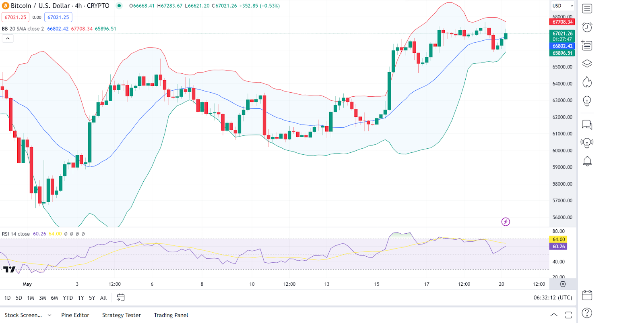Click the 65000.00 price axis label
The image size is (644, 326).
(562, 67)
